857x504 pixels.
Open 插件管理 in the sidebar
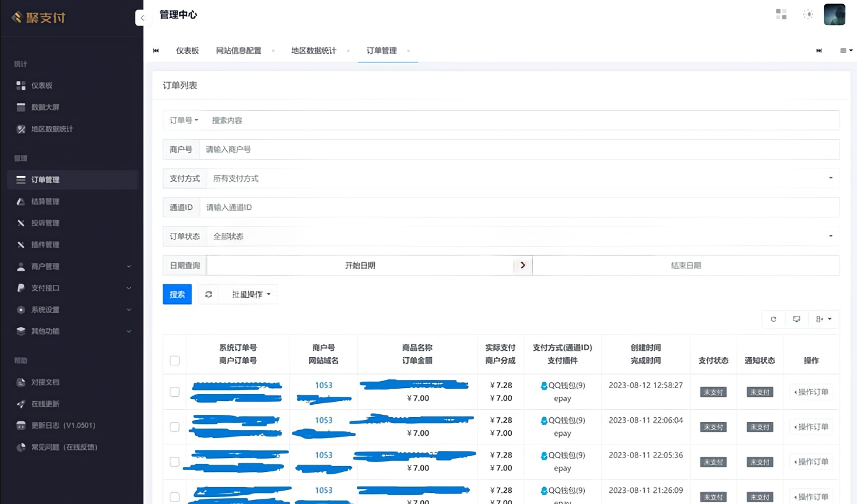tap(72, 245)
